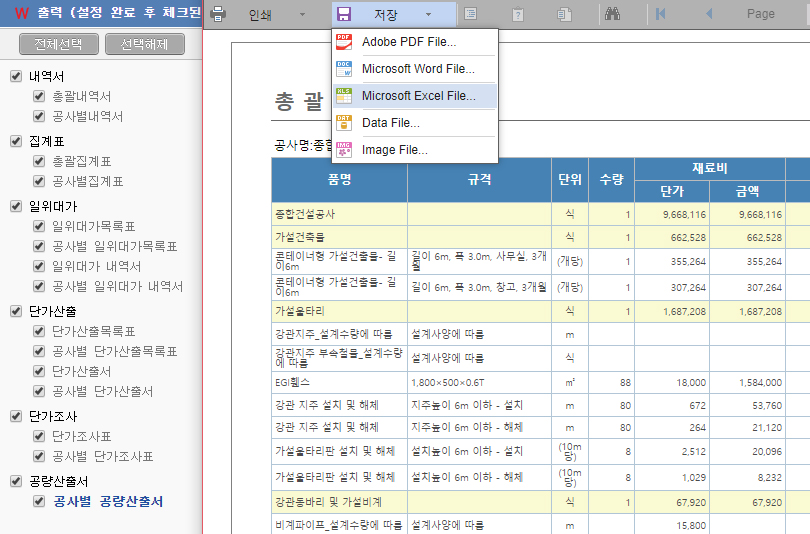Toggle the 총괄집계표 checkbox
The height and width of the screenshot is (534, 810).
click(x=39, y=161)
